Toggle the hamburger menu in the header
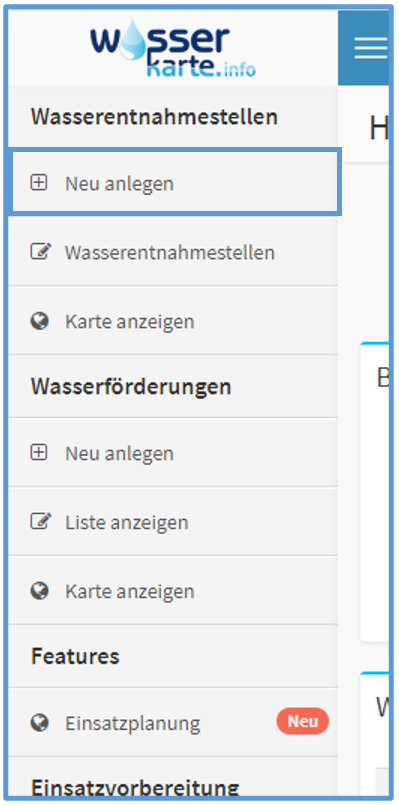 (370, 48)
